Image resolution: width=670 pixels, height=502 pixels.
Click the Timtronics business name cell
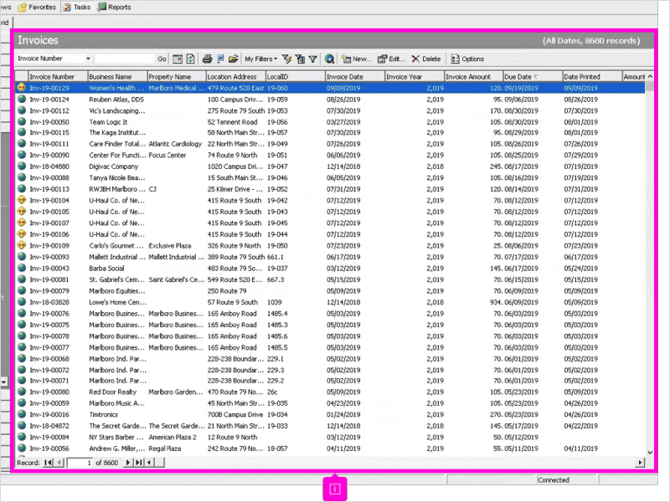point(103,415)
